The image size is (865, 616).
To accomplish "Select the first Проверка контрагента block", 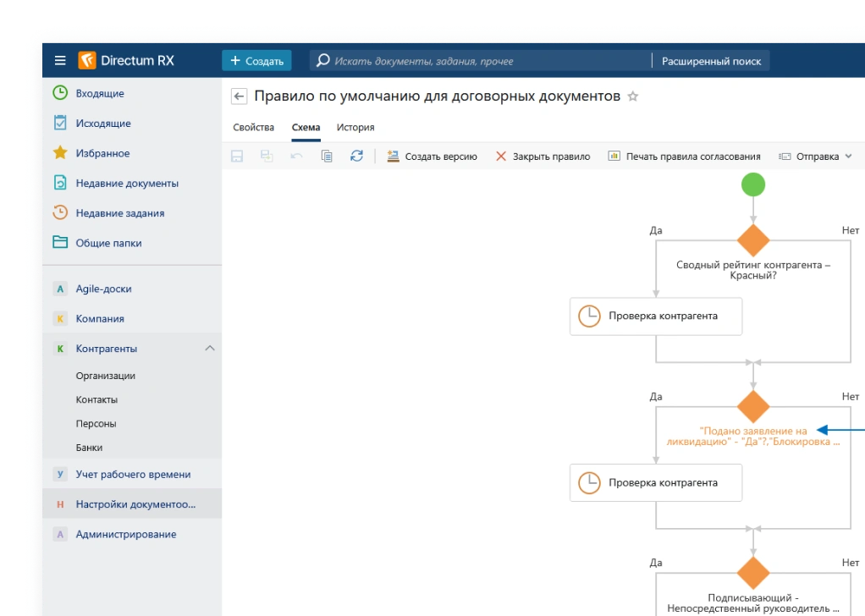I will point(655,316).
